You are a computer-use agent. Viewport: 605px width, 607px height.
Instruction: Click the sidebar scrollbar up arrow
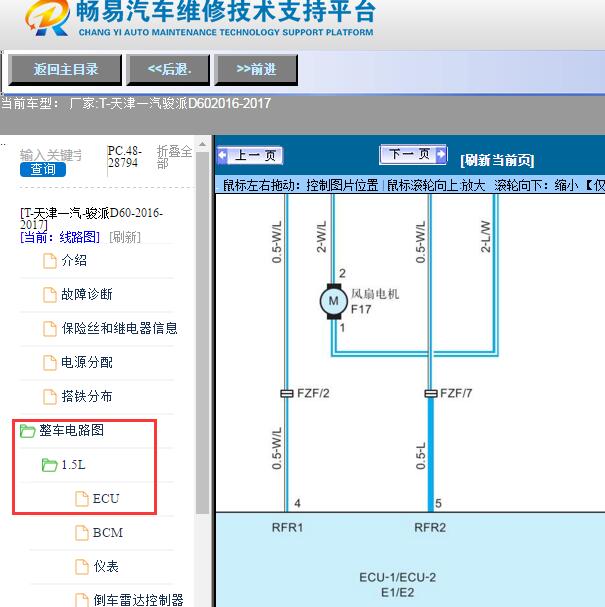tap(202, 144)
